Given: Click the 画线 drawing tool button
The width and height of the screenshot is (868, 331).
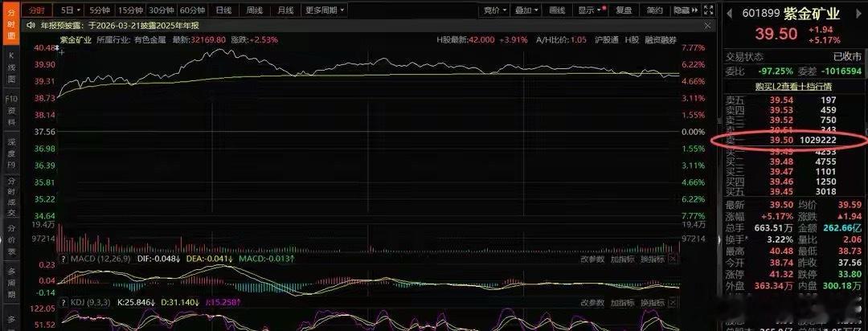Looking at the screenshot, I should tap(557, 10).
